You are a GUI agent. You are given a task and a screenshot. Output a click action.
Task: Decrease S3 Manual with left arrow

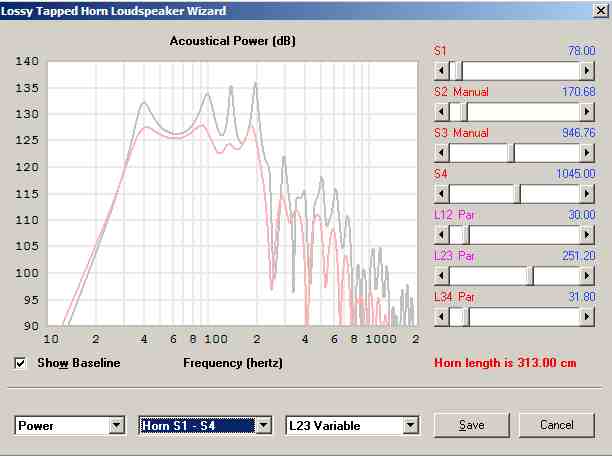point(441,153)
